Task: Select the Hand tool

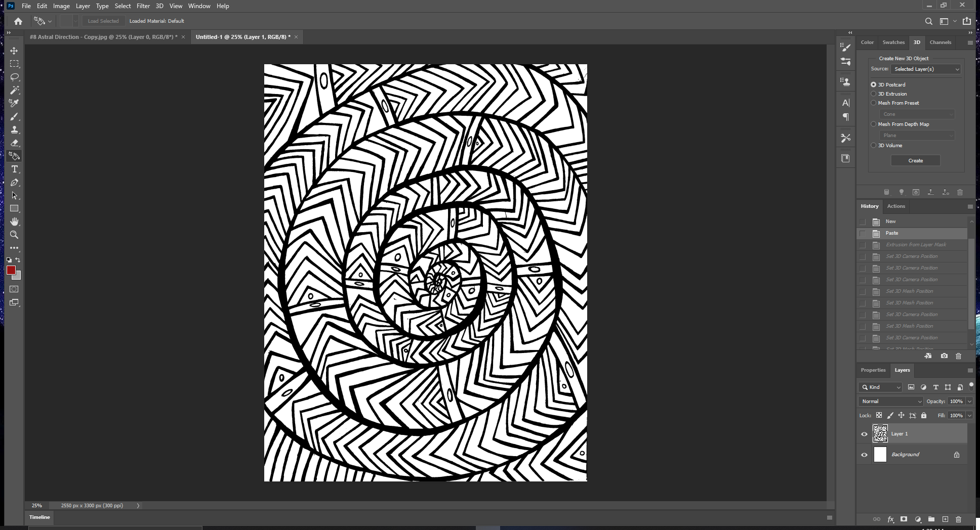Action: [14, 222]
